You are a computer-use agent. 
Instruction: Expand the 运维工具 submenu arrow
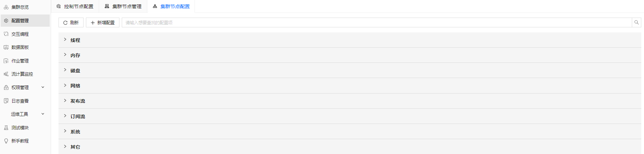(43, 114)
